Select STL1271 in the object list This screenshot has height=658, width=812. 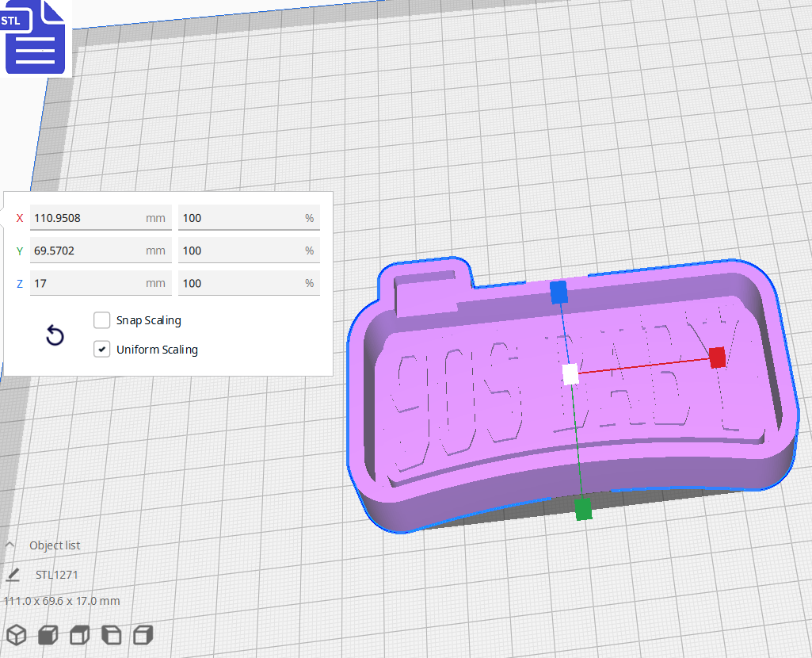(x=57, y=574)
